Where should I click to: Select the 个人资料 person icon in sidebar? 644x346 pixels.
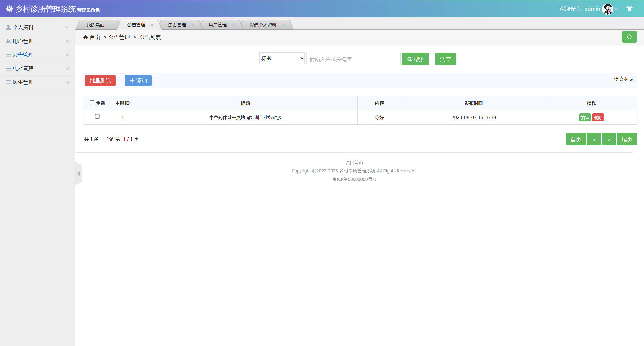(8, 27)
